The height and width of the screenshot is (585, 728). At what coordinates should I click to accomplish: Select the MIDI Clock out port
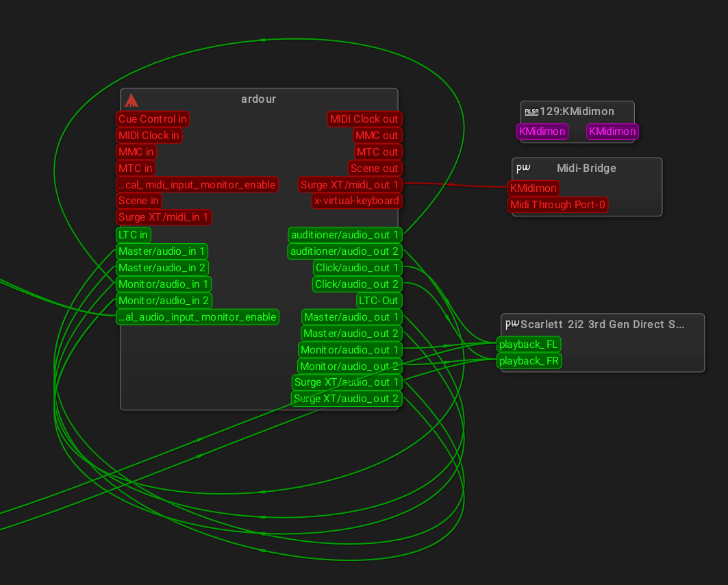(364, 119)
